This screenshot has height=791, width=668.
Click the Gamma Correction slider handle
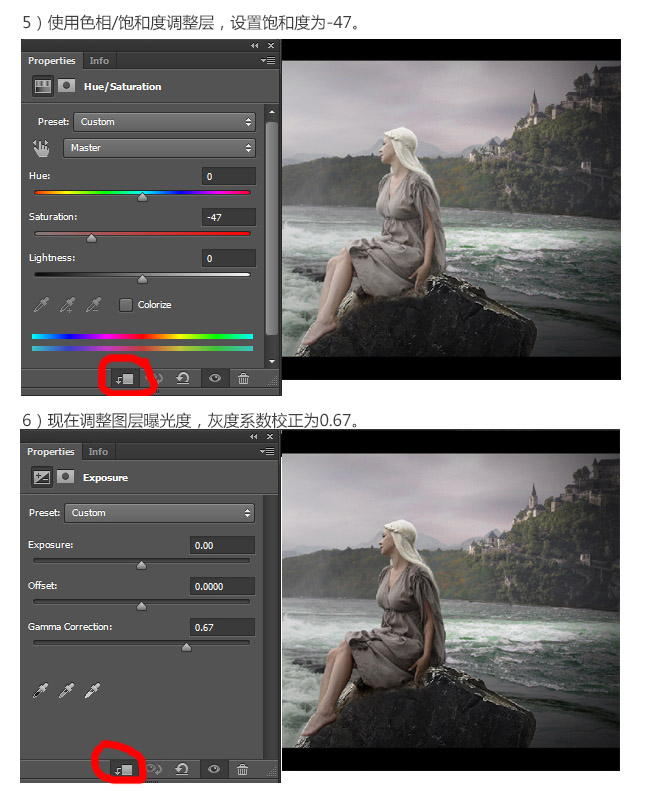click(186, 647)
